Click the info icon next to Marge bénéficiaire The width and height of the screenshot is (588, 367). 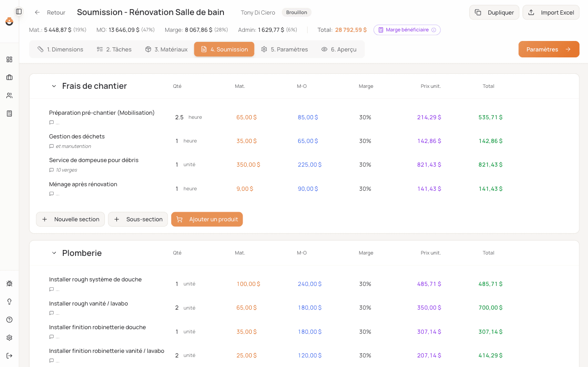click(x=434, y=30)
